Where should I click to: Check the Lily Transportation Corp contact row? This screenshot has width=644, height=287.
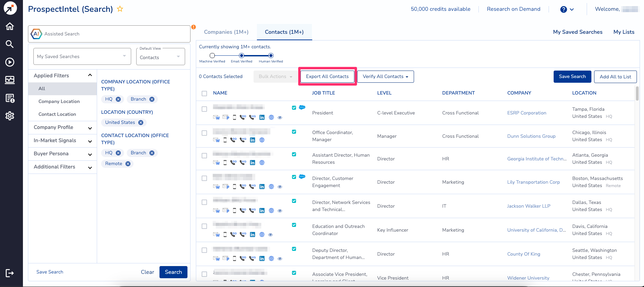(x=204, y=178)
